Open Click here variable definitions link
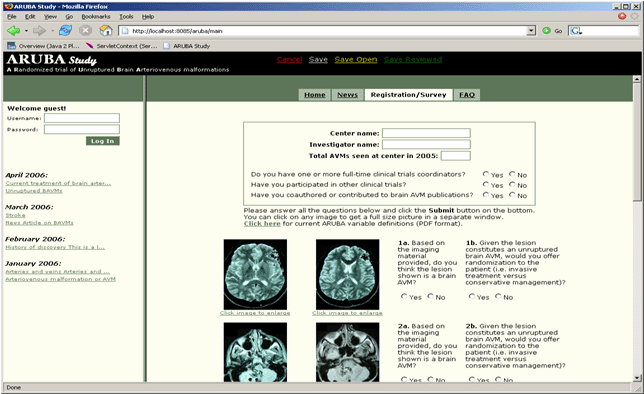Image resolution: width=644 pixels, height=394 pixels. [262, 223]
